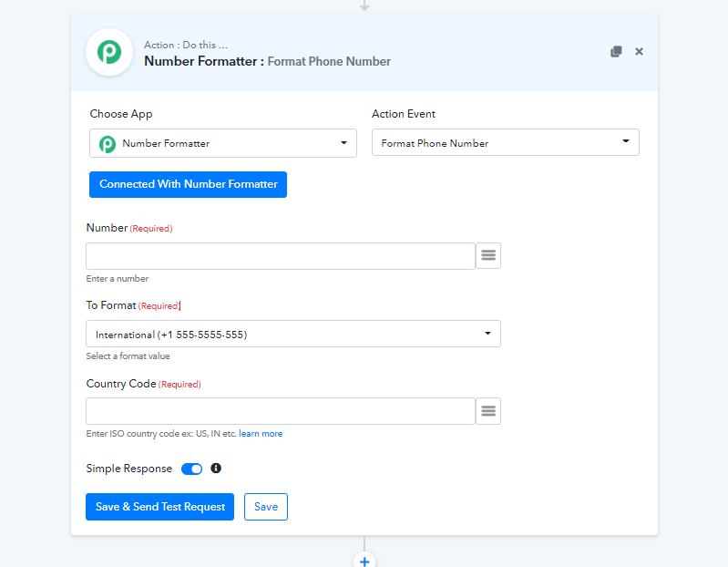
Task: Close the Number Formatter action step
Action: (639, 52)
